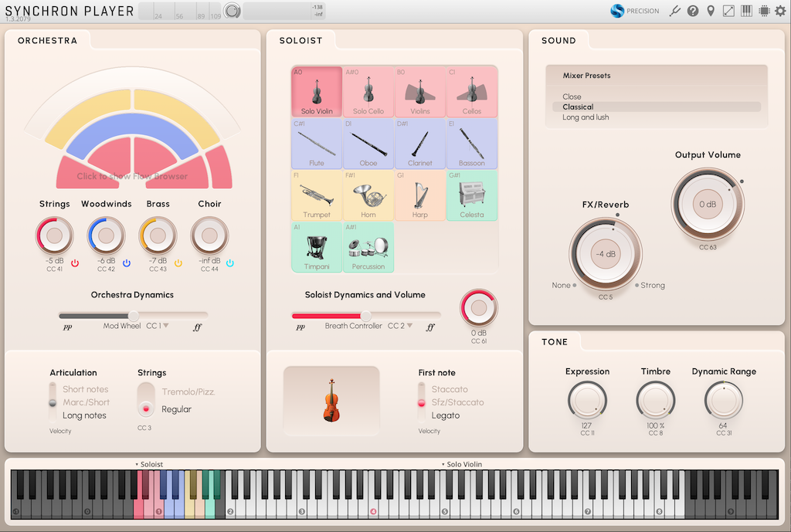The height and width of the screenshot is (532, 791).
Task: Click the FX/Reverb knob
Action: coord(606,253)
